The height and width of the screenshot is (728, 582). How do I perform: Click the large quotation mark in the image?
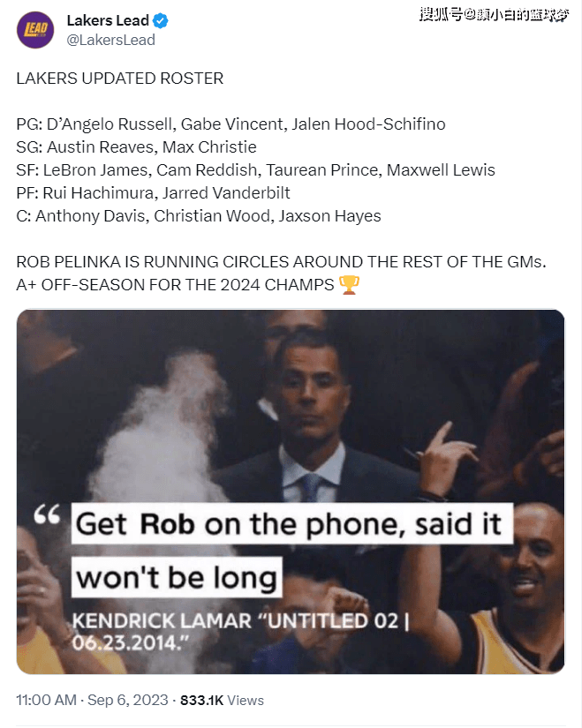click(47, 514)
